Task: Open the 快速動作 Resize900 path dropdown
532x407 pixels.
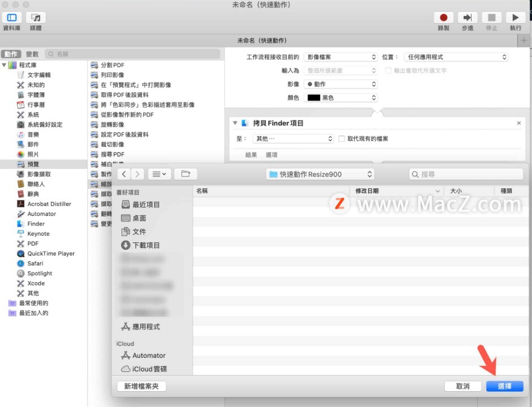Action: point(320,174)
